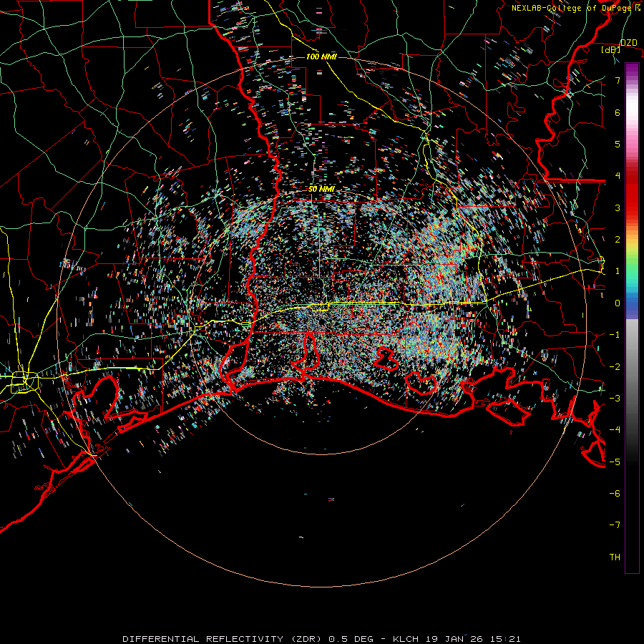Select the -2 value on the color scale
Viewport: 644px width, 644px height.
(x=615, y=367)
